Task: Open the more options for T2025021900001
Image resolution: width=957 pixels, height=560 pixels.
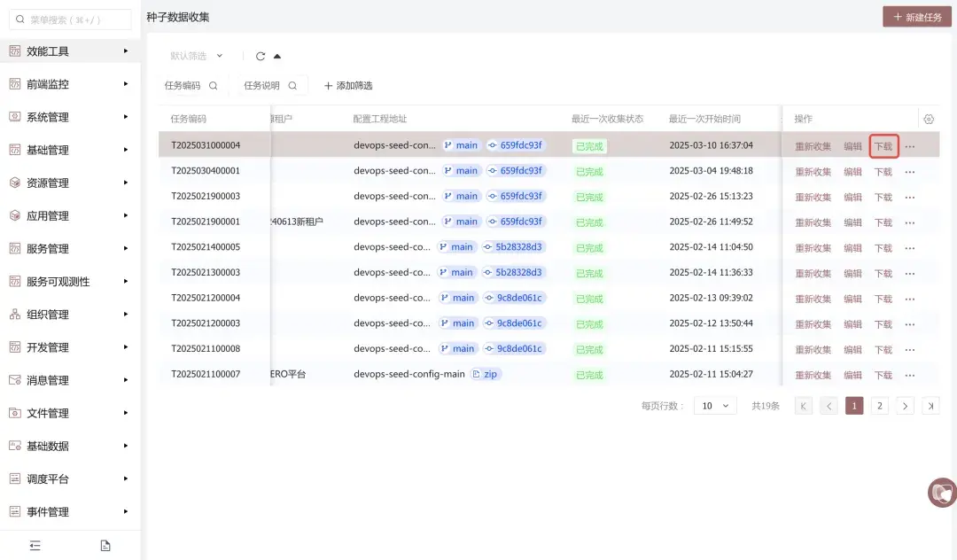Action: [910, 222]
